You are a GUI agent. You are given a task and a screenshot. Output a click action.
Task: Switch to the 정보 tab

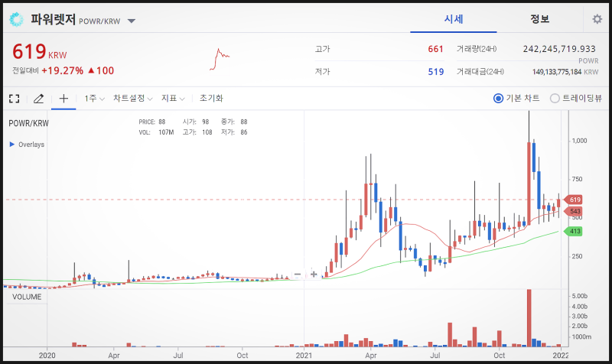click(x=540, y=19)
